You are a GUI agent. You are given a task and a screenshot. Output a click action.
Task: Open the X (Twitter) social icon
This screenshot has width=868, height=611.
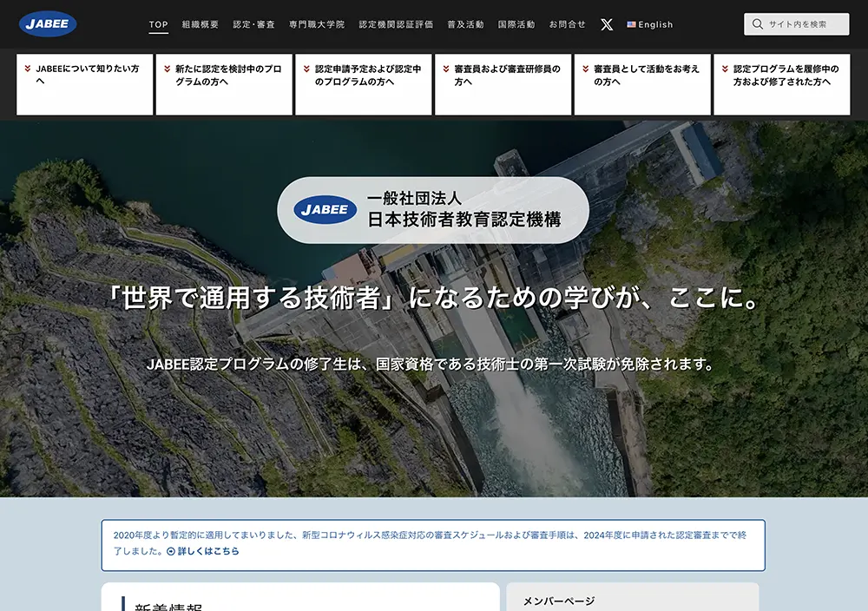click(x=606, y=24)
